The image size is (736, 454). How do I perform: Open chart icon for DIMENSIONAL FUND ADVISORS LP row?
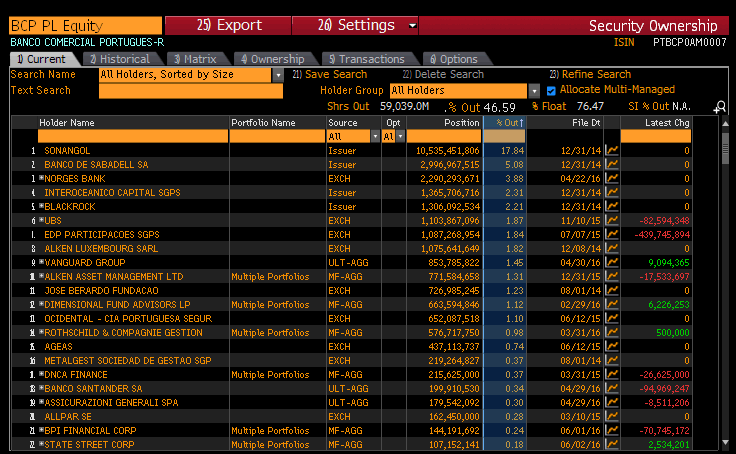(612, 304)
